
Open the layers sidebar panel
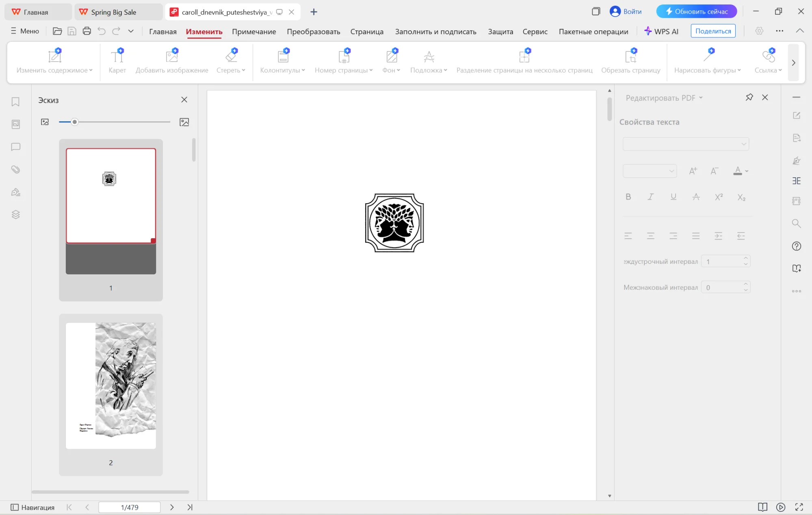pos(15,214)
